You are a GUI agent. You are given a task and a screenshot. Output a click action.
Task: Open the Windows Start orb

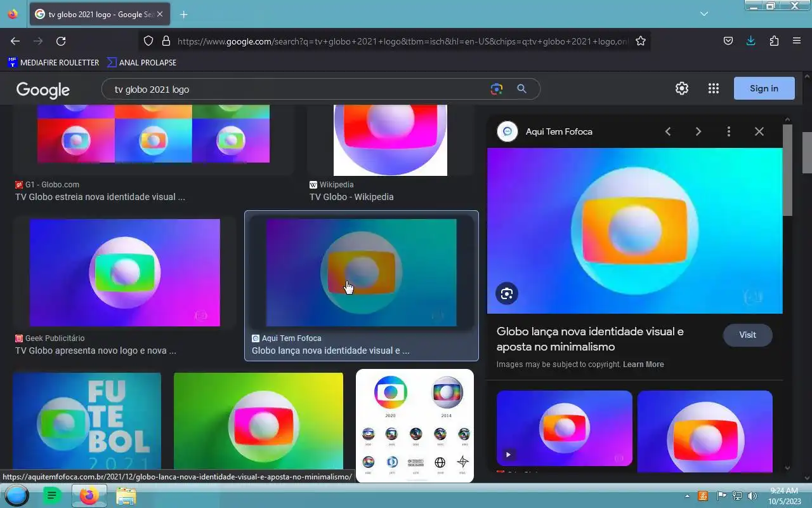point(16,495)
